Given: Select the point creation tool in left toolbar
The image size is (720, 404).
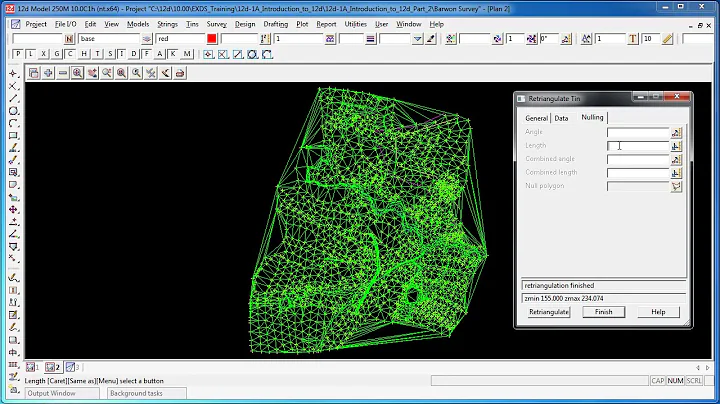Looking at the screenshot, I should point(13,73).
